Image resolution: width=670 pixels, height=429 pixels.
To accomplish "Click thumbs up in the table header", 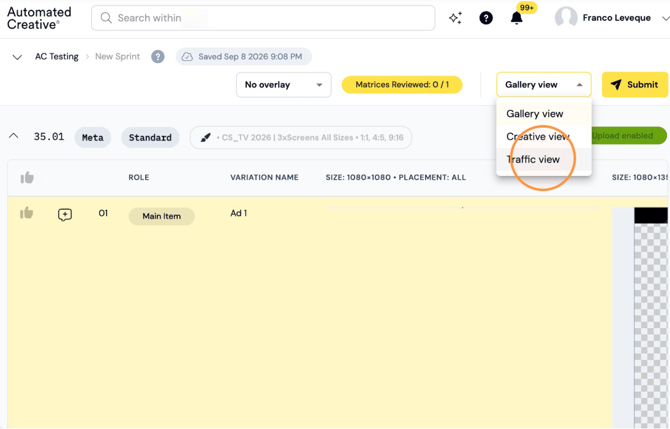I will [27, 177].
